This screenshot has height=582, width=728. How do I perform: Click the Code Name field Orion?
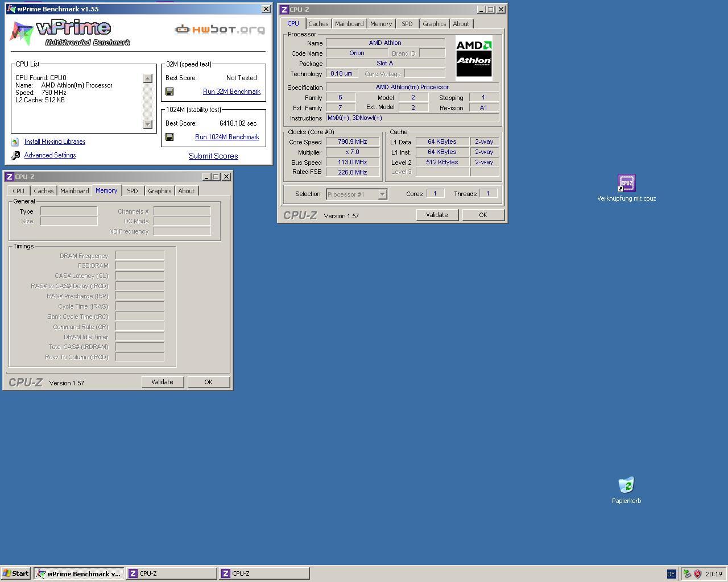(x=357, y=53)
